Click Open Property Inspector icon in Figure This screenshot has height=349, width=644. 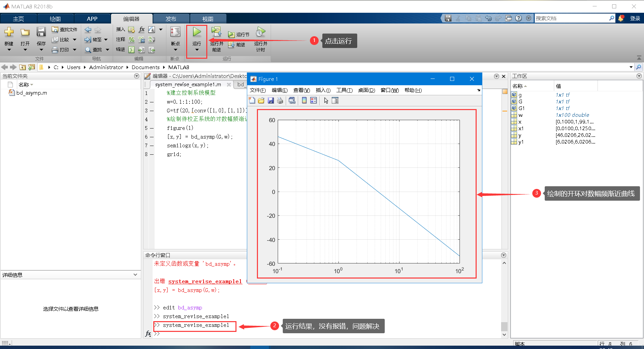(335, 100)
